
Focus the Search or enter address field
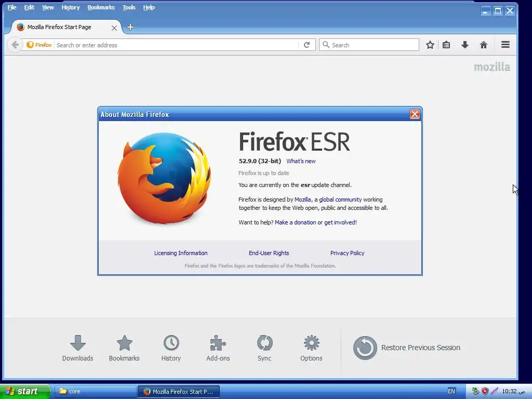(177, 45)
